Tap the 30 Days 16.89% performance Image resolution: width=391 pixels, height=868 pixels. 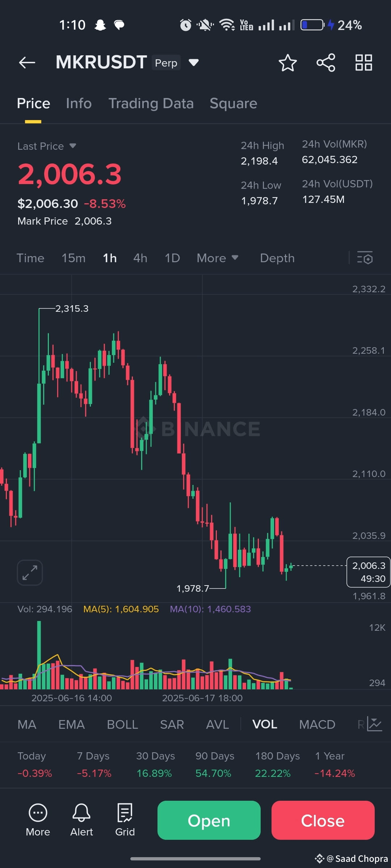(x=155, y=765)
